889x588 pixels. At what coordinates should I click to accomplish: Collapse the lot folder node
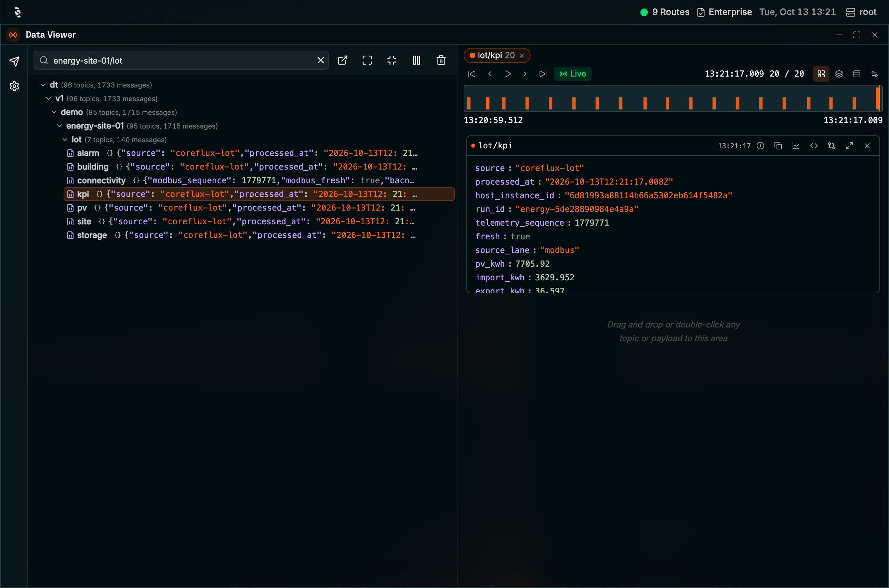pos(65,139)
